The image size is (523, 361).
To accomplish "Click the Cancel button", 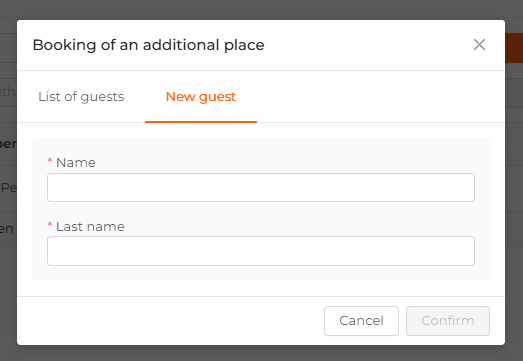I will coord(361,321).
